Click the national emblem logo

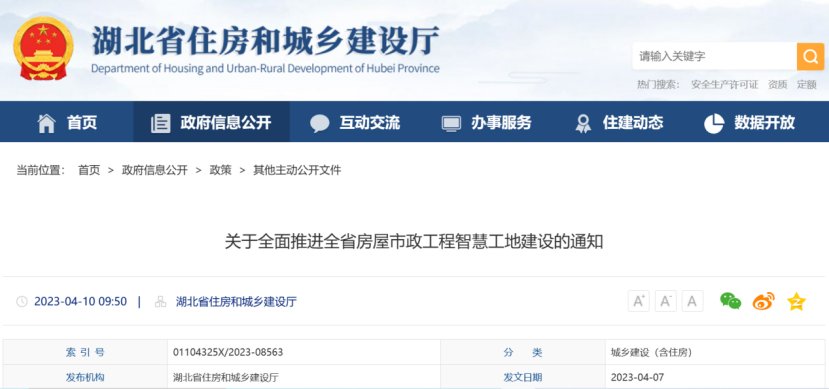[x=43, y=48]
